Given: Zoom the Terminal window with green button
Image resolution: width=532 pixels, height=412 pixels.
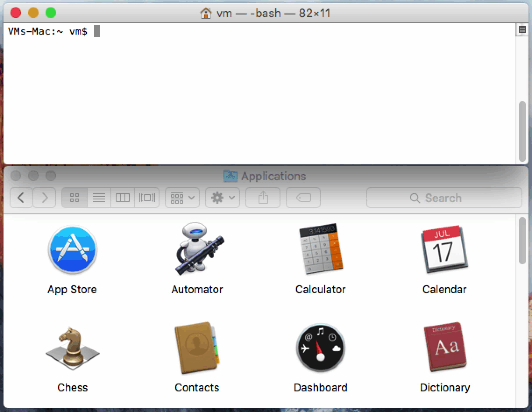Looking at the screenshot, I should pos(51,13).
